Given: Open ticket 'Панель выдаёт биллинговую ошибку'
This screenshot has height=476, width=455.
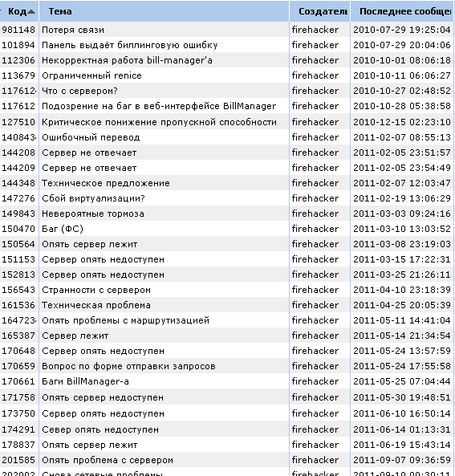Looking at the screenshot, I should click(227, 45).
